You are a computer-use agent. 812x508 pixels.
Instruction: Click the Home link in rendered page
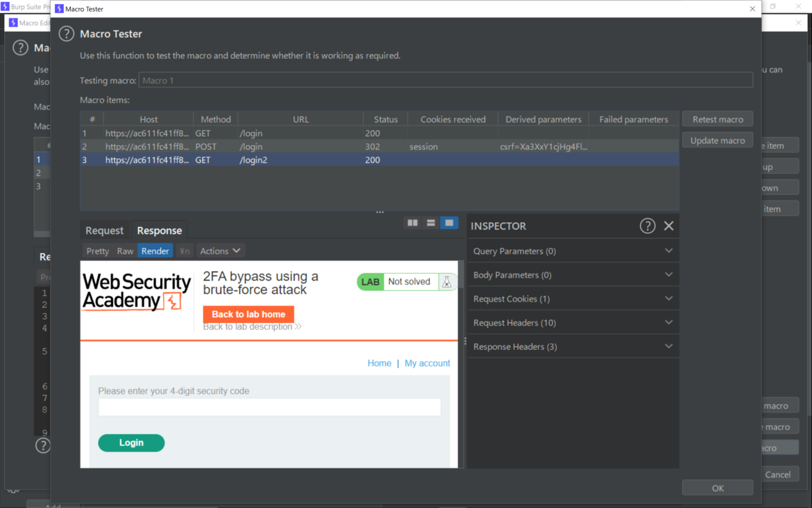(x=379, y=363)
